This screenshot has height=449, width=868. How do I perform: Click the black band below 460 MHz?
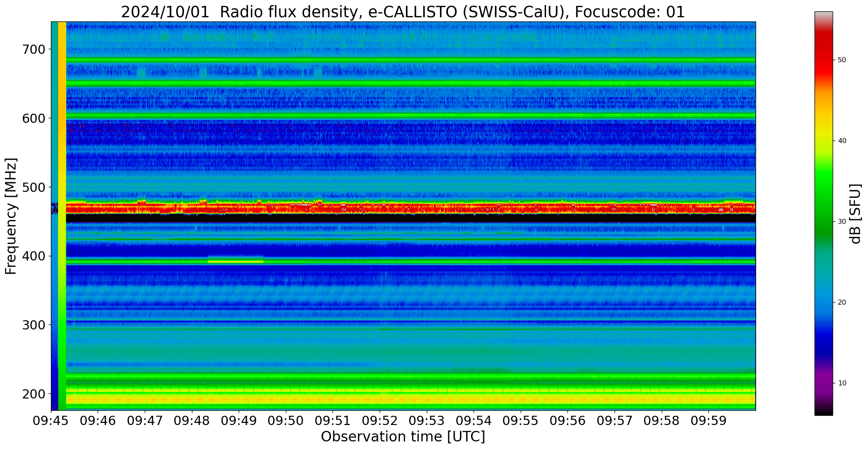click(411, 218)
